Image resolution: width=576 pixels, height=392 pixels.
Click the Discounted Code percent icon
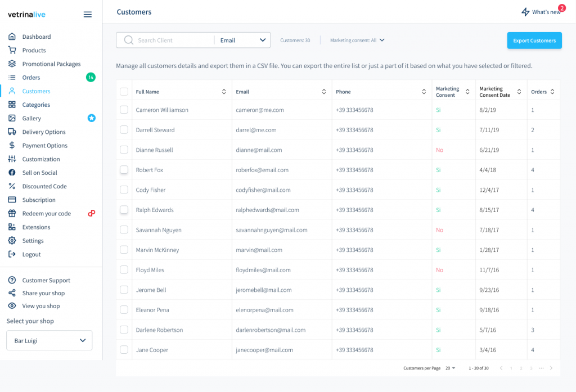tap(12, 186)
